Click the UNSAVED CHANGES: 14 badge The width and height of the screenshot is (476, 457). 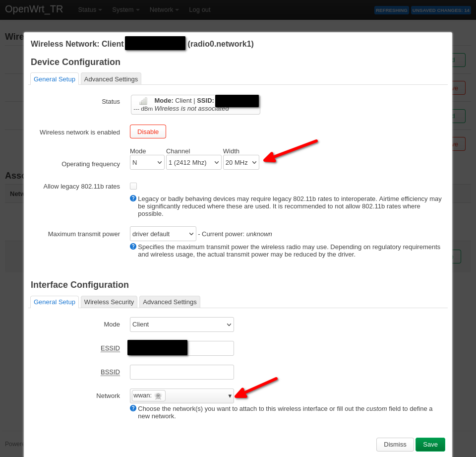click(x=440, y=10)
